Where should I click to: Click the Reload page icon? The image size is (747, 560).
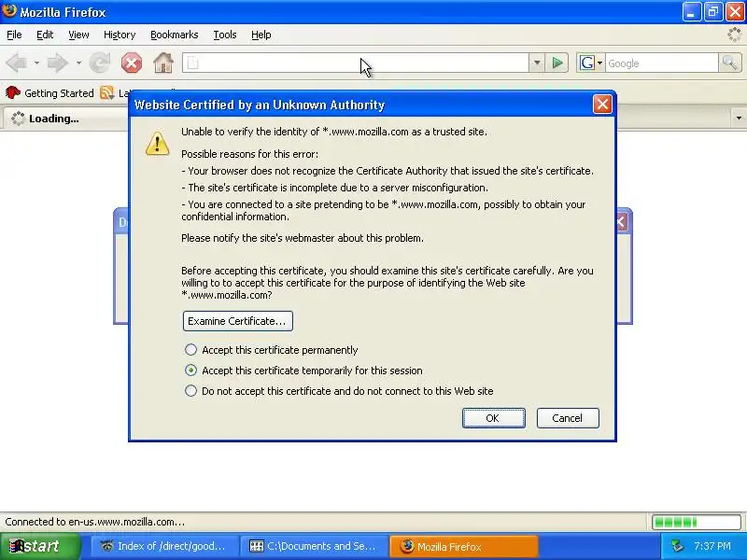[x=100, y=63]
